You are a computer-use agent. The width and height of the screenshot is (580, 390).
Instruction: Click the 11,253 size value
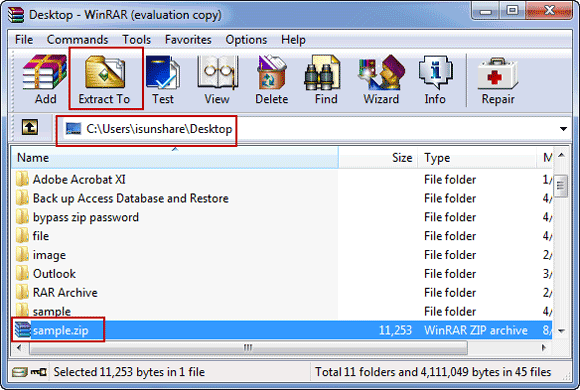pyautogui.click(x=395, y=330)
